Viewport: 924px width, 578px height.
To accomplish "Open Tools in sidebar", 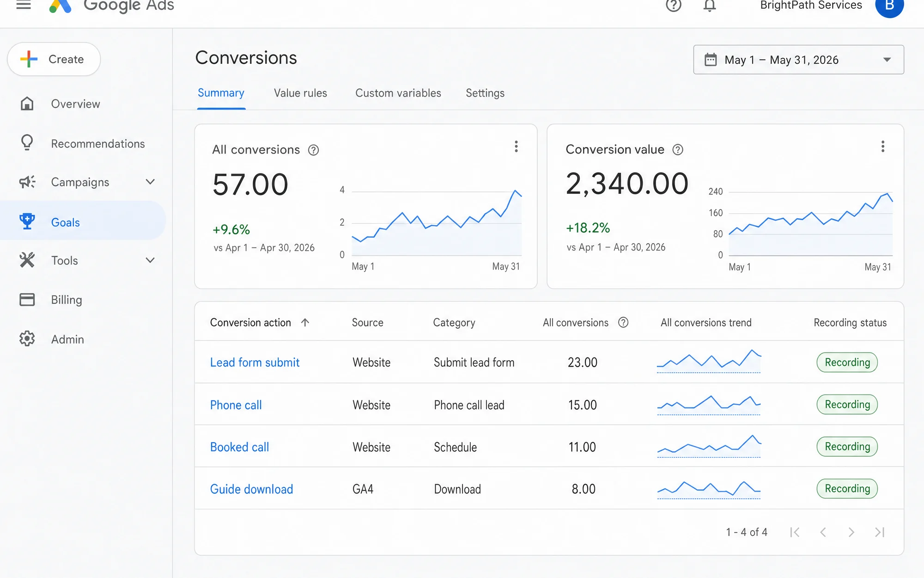I will [65, 261].
